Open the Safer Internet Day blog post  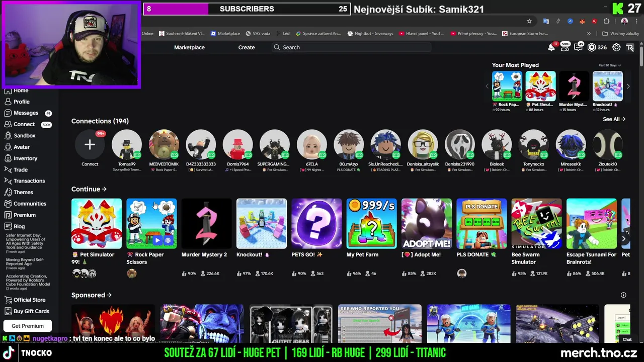(x=26, y=243)
